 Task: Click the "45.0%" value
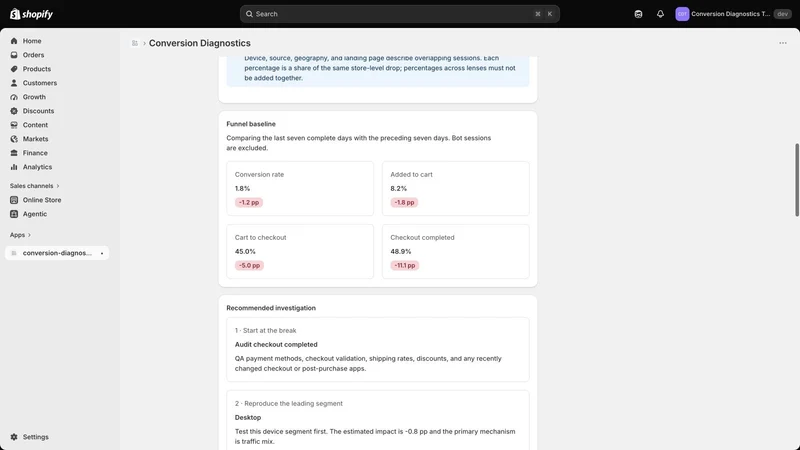245,252
